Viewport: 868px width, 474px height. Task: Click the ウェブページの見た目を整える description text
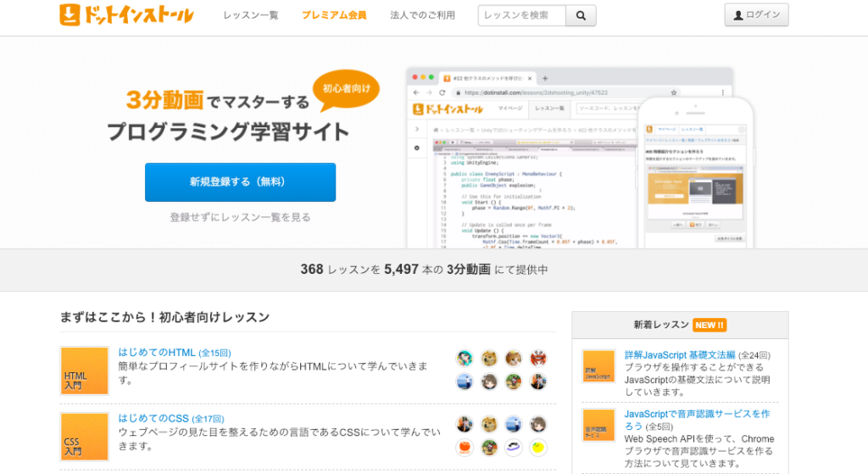pos(280,439)
